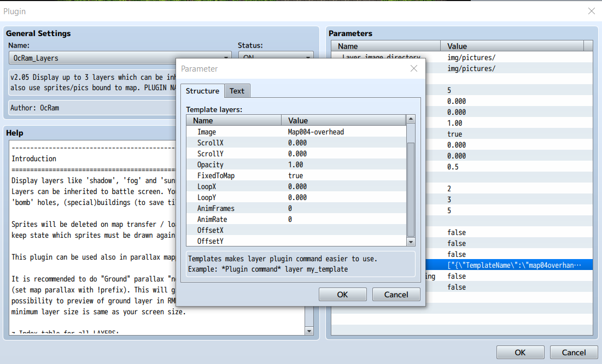The width and height of the screenshot is (602, 364).
Task: Click the Help text scroll down arrow
Action: [x=309, y=331]
